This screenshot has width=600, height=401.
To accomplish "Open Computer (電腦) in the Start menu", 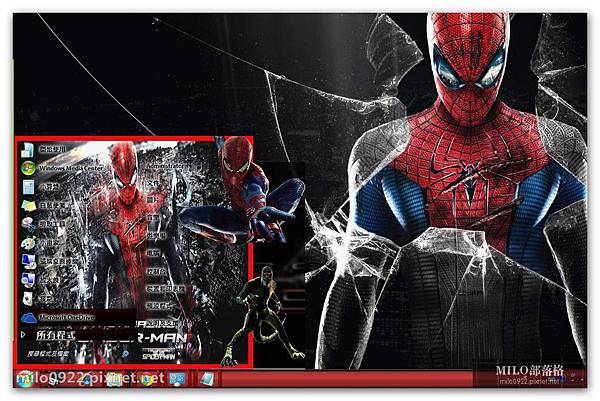I will pos(153,253).
